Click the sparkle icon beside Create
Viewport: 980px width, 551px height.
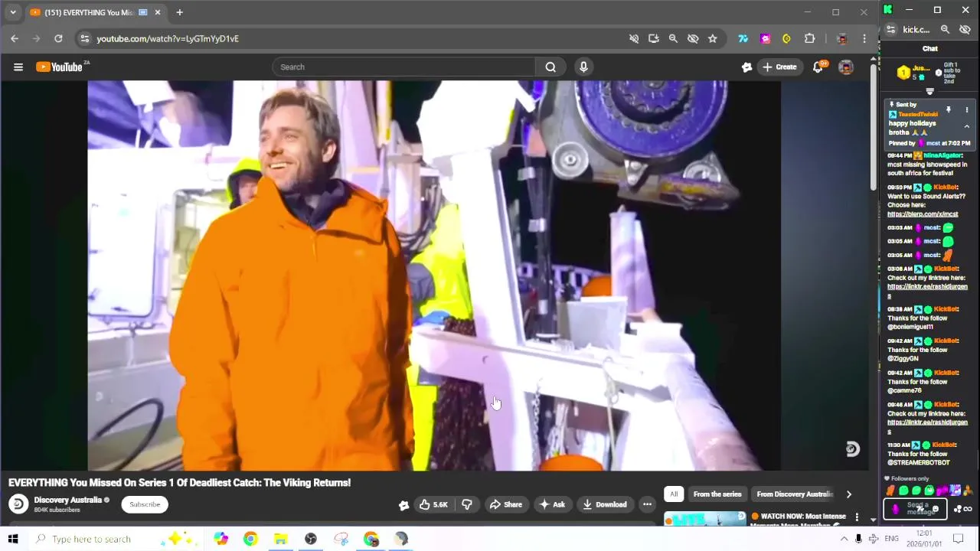pos(747,67)
